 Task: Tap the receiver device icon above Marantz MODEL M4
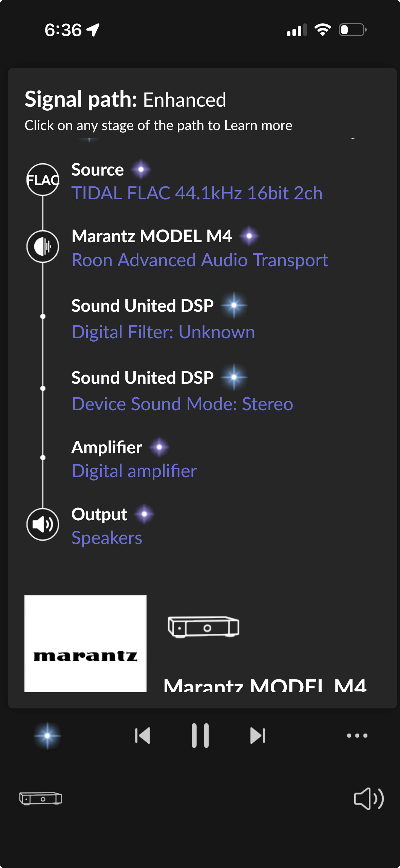(204, 627)
